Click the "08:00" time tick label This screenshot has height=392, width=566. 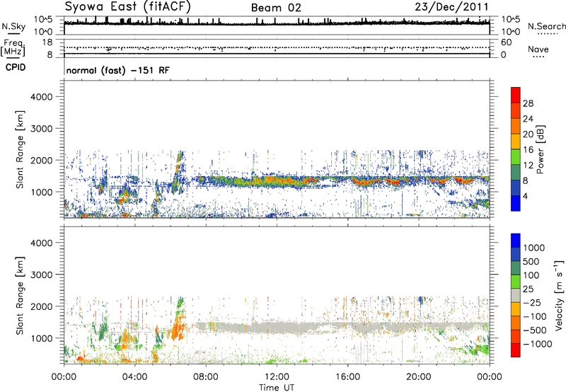pyautogui.click(x=205, y=377)
